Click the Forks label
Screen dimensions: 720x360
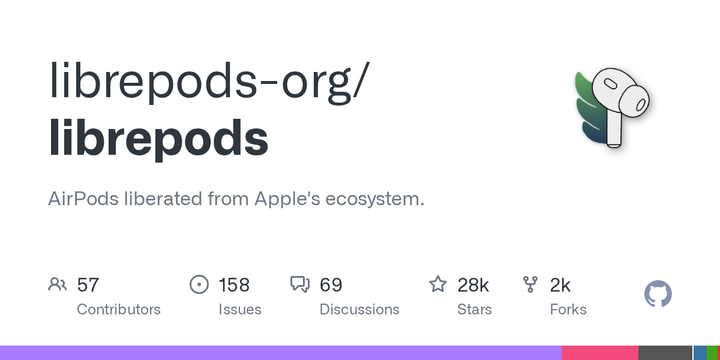[x=568, y=309]
